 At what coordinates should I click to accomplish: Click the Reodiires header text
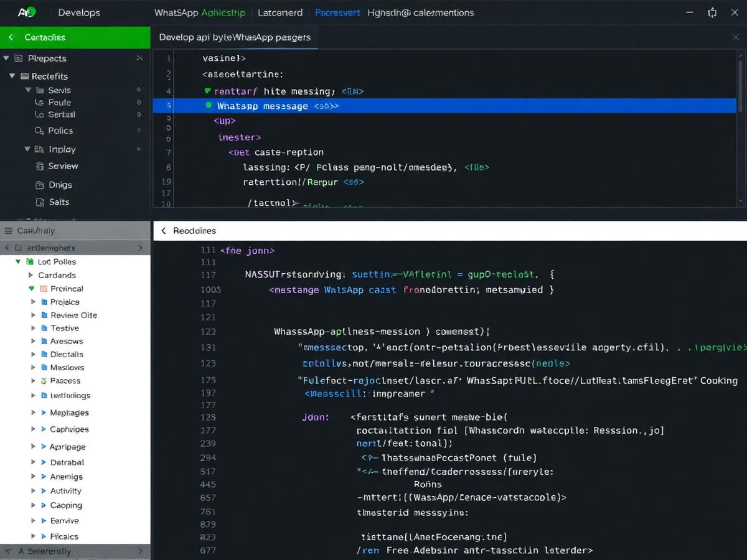tap(194, 231)
